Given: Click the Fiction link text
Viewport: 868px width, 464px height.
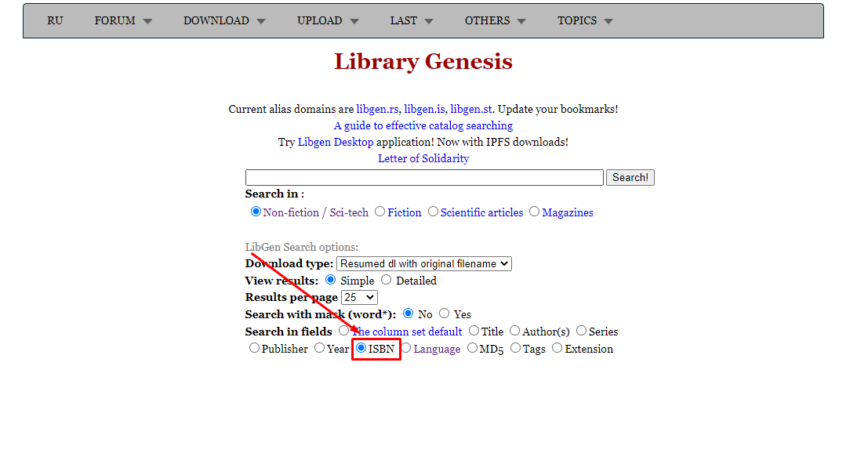Looking at the screenshot, I should click(404, 213).
